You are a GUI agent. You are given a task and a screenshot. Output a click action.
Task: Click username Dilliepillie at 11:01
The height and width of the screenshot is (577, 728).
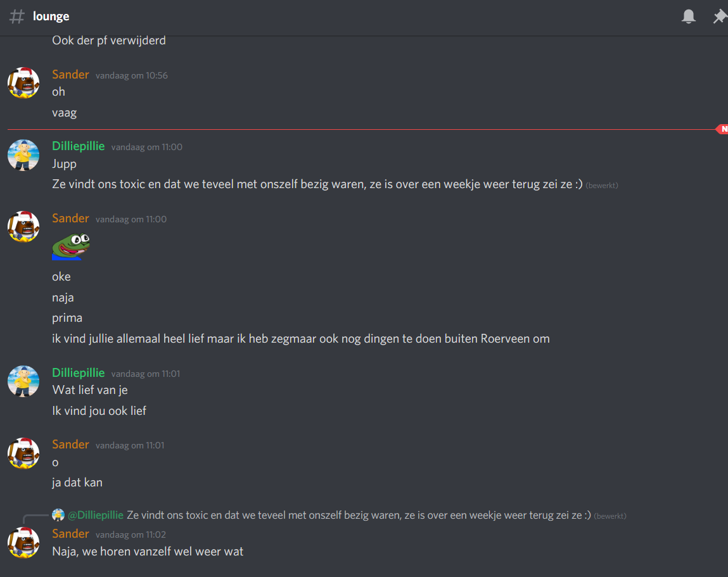[79, 373]
